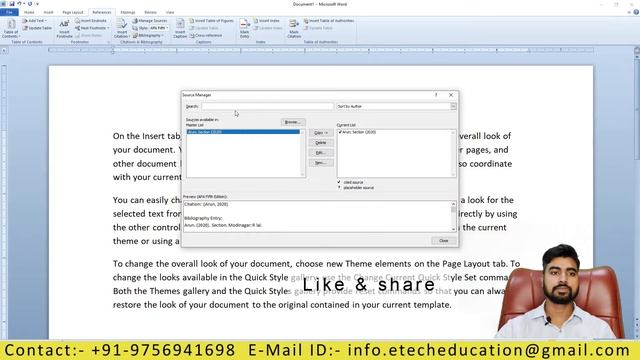Open the citation Style dropdown (APA Fifth)
The height and width of the screenshot is (360, 640).
tap(159, 28)
